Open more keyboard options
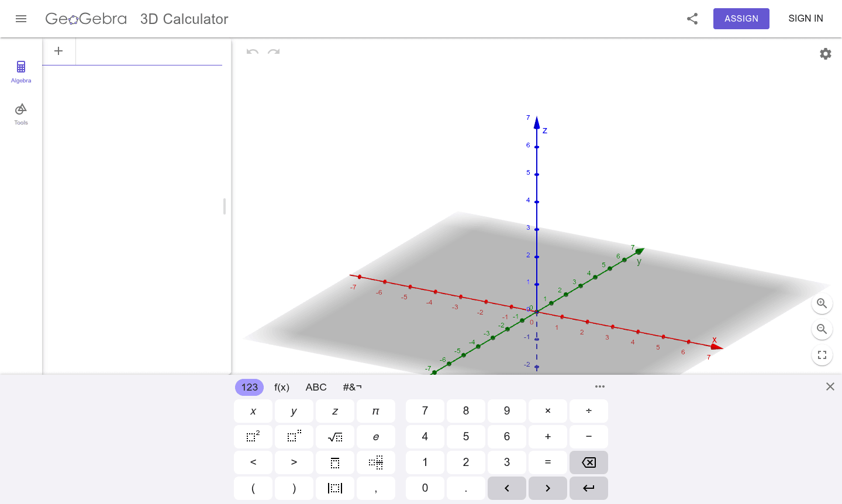Image resolution: width=842 pixels, height=504 pixels. (x=600, y=386)
